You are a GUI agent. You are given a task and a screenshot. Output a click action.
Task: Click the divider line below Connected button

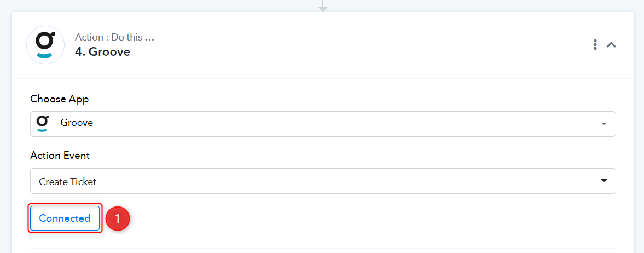tap(323, 249)
